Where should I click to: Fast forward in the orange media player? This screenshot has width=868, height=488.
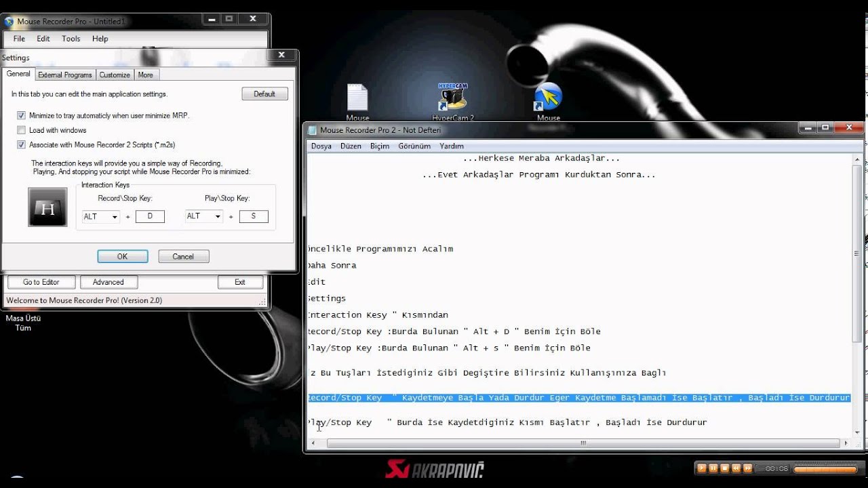[x=748, y=468]
